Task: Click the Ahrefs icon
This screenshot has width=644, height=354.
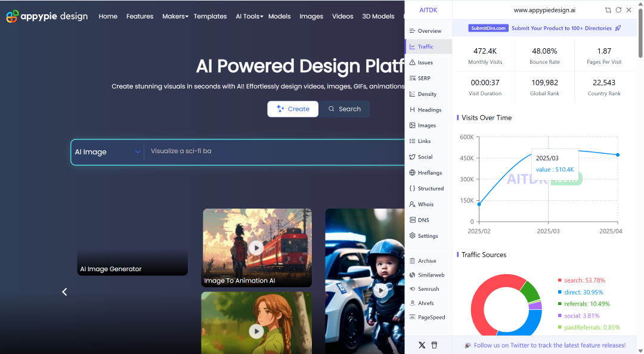Action: (413, 303)
